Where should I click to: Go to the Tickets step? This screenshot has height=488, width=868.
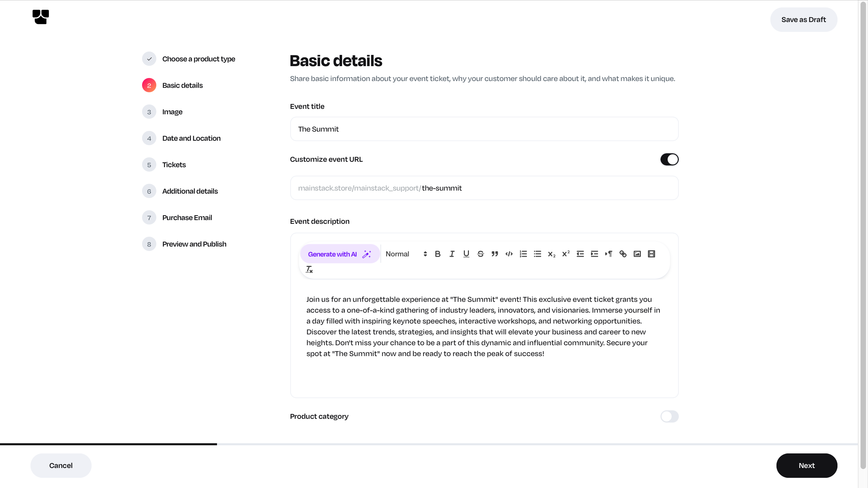[x=174, y=165]
